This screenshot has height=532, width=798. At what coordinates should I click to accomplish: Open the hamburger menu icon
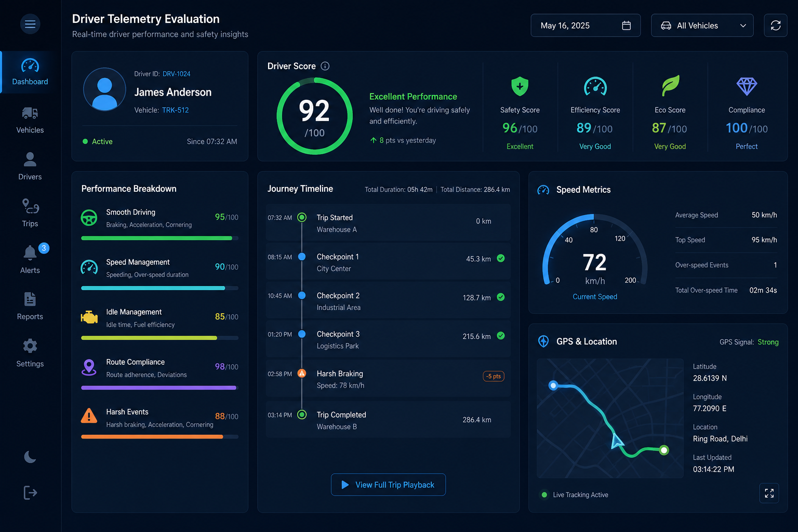click(30, 24)
